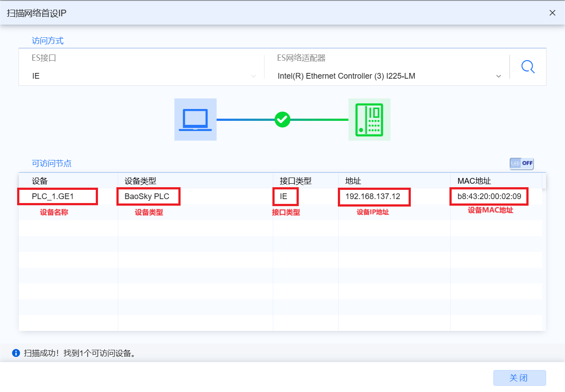Screen dimensions: 565x392
Task: Click the MAC地址 column header
Action: [474, 181]
